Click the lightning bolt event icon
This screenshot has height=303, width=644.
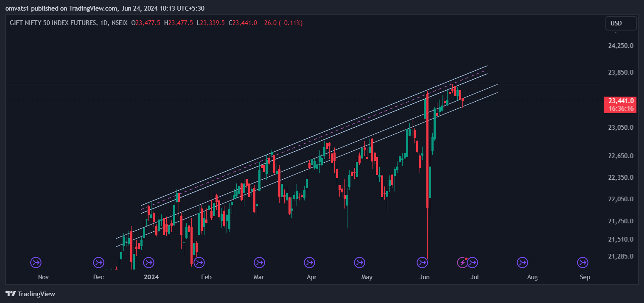(462, 263)
